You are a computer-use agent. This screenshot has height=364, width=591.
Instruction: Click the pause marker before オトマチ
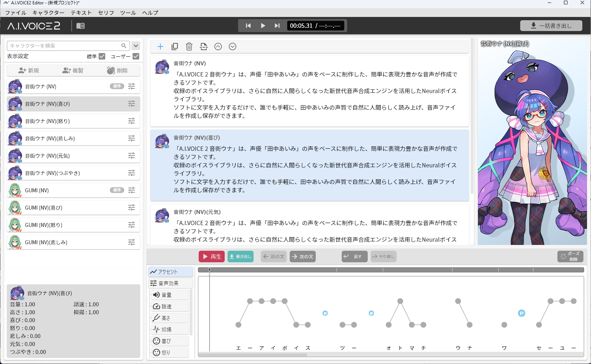click(x=371, y=313)
